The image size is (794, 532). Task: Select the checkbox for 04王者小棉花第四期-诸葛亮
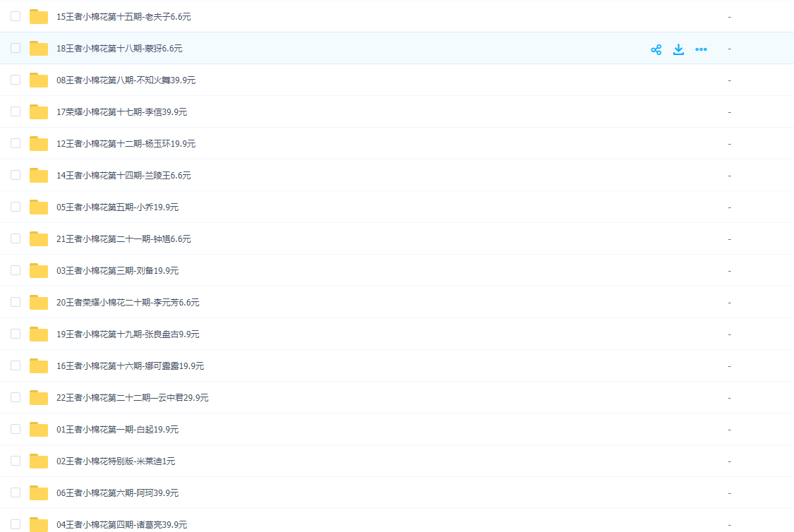16,524
